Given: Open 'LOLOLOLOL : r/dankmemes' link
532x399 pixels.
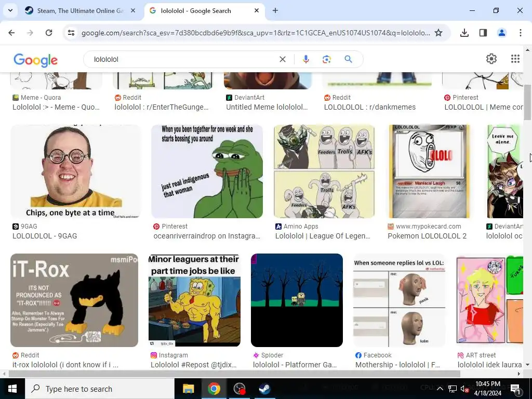Looking at the screenshot, I should [x=370, y=107].
